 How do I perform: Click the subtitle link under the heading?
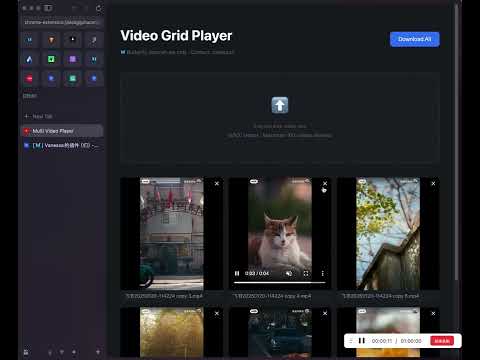pyautogui.click(x=180, y=52)
